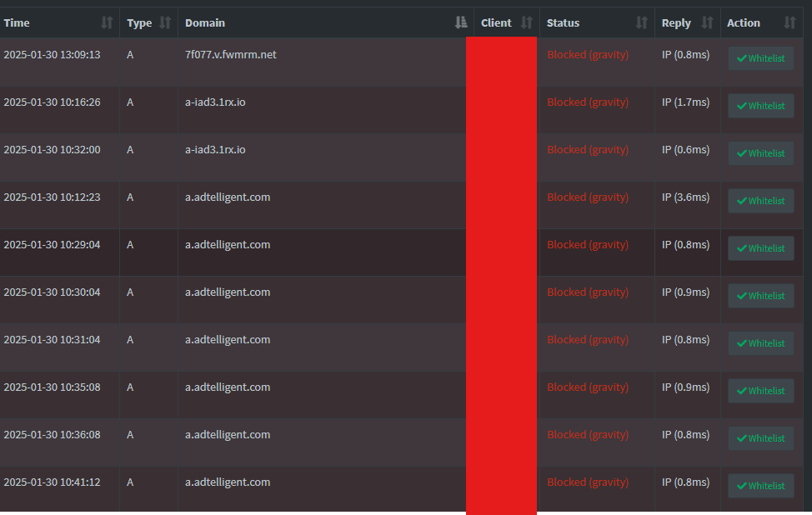Sort by the Reply column arrows icon

708,22
